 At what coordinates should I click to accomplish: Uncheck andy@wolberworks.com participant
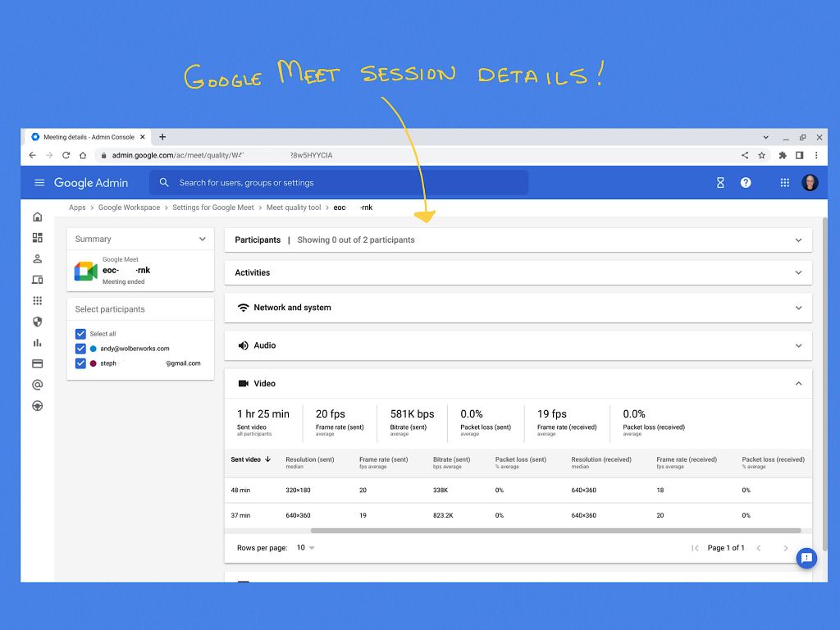[80, 349]
